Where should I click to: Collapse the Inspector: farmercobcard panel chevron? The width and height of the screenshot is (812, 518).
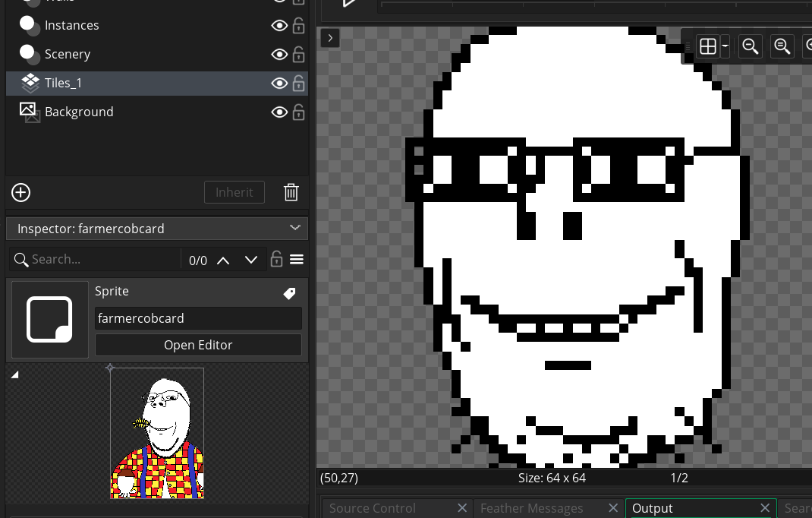point(294,228)
